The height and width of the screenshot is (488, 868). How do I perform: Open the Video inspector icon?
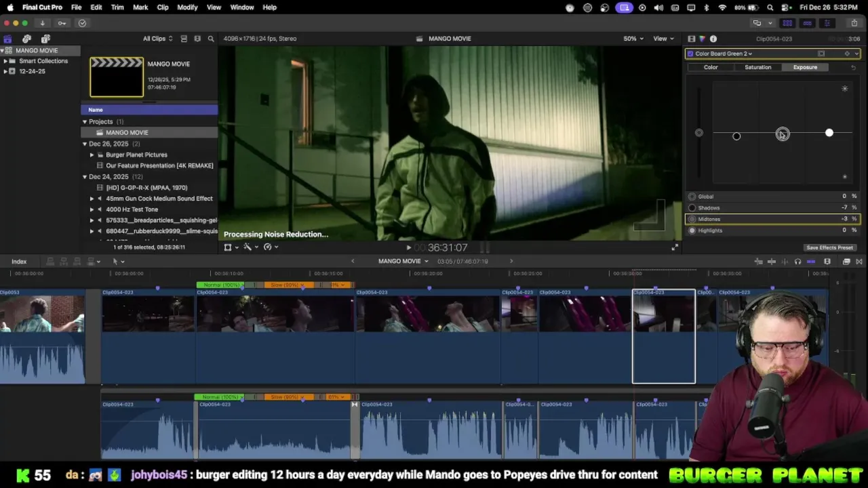tap(691, 39)
